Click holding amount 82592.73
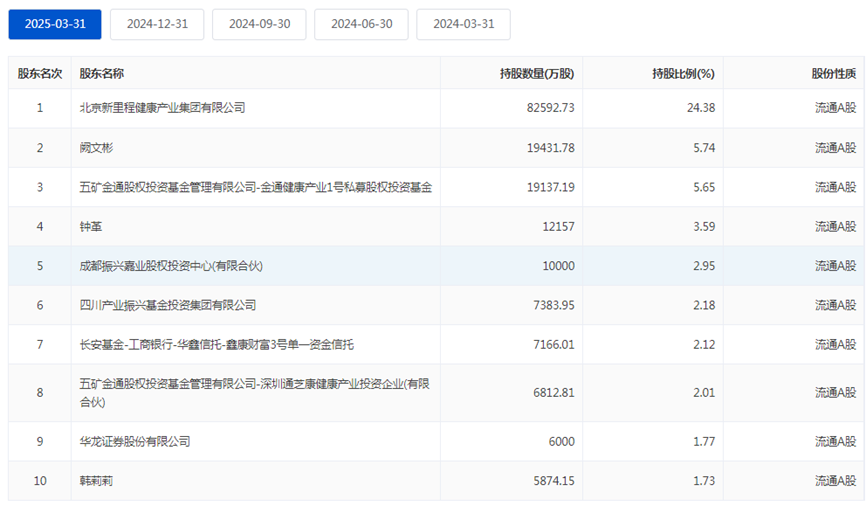The image size is (866, 513). [x=551, y=108]
